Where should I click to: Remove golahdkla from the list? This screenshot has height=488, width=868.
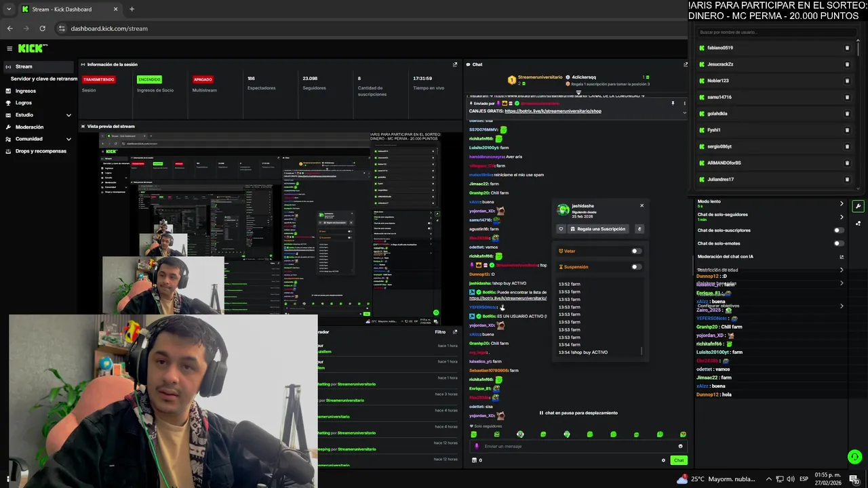click(847, 114)
